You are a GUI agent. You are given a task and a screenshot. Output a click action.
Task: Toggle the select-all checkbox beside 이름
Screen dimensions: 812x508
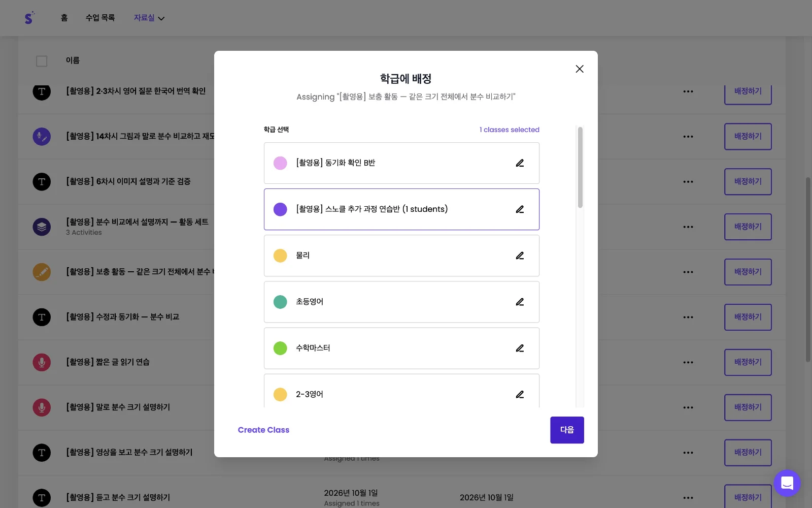click(x=42, y=61)
